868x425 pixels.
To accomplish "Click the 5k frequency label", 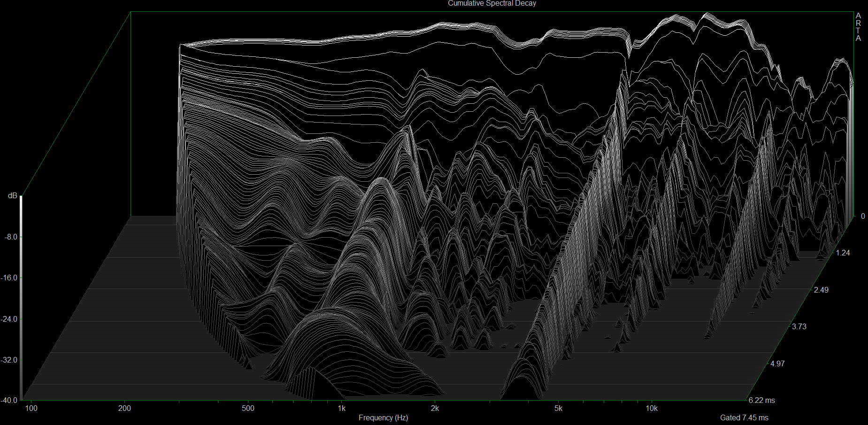I will (558, 408).
